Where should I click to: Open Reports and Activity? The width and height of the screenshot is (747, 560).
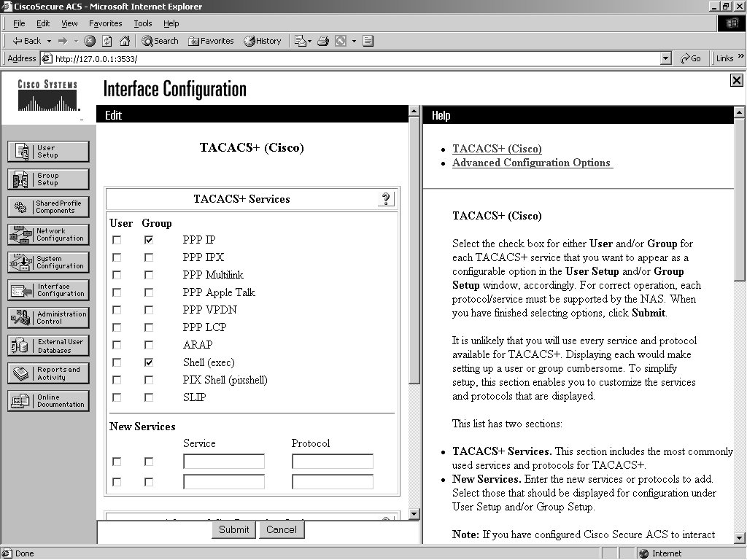coord(48,373)
